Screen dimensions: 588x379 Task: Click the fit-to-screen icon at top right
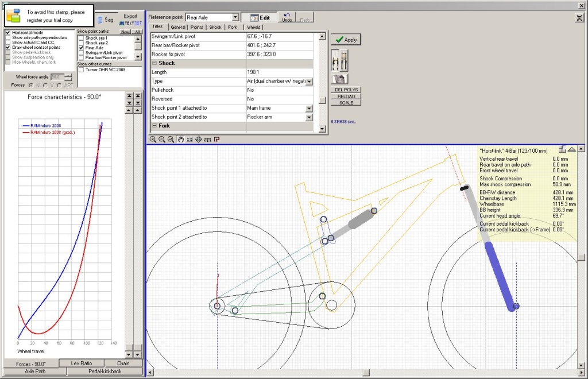pos(579,18)
